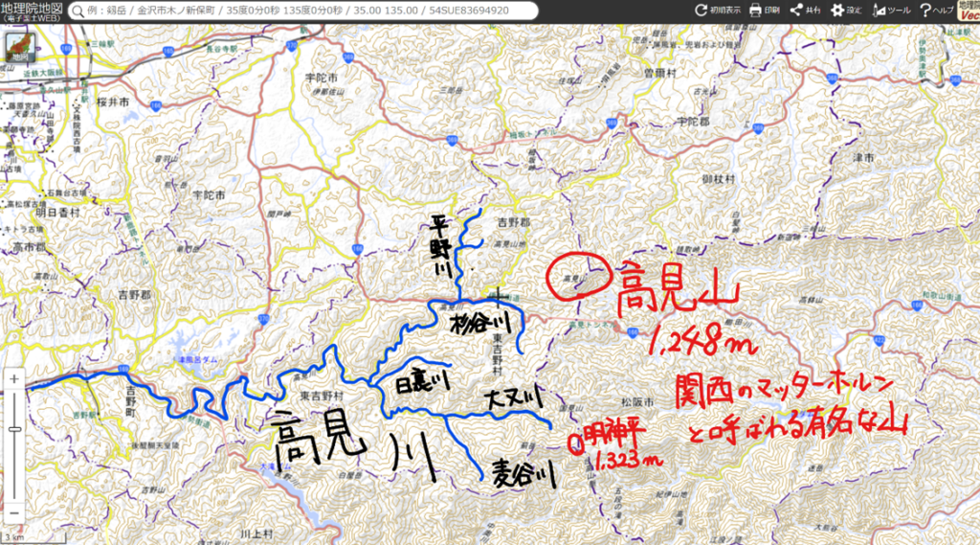Open the 共有 share menu
This screenshot has width=980, height=545.
[x=806, y=11]
